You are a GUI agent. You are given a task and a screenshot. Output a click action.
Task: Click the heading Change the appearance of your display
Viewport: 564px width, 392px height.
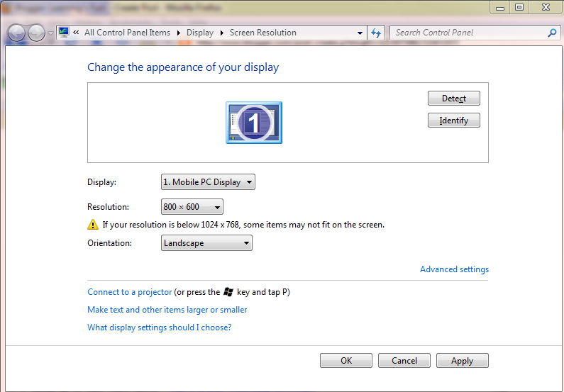[x=183, y=67]
